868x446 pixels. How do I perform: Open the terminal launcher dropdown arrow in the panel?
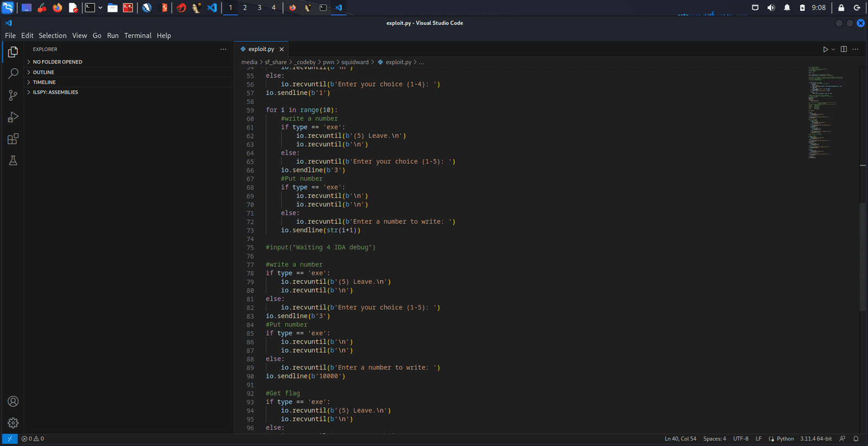100,8
